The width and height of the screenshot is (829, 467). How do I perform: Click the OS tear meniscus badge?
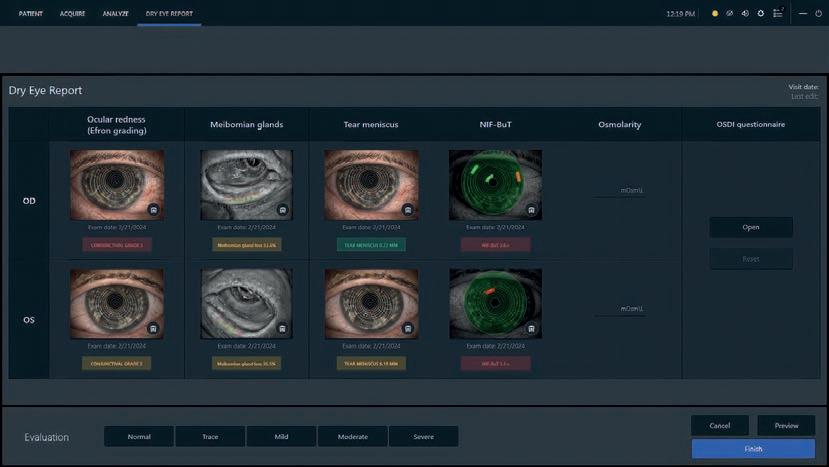[x=371, y=363]
